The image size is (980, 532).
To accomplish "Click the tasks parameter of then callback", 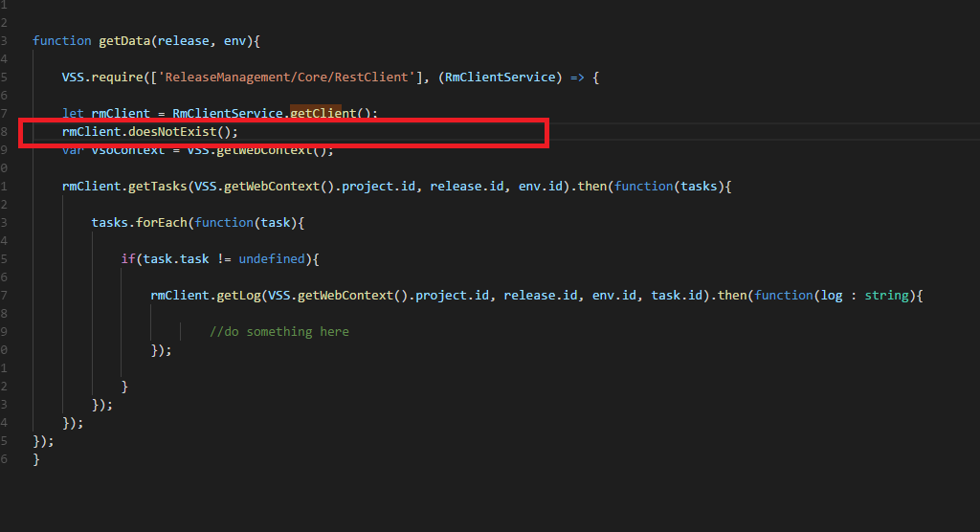I will pyautogui.click(x=699, y=187).
